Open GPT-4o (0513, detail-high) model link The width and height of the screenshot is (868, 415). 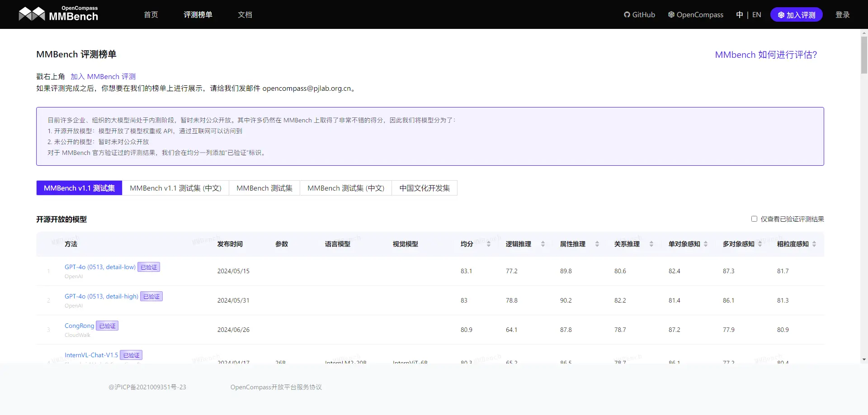tap(101, 296)
